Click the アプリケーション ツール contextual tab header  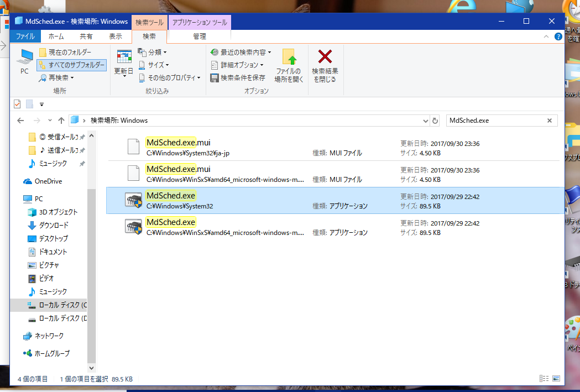(200, 22)
